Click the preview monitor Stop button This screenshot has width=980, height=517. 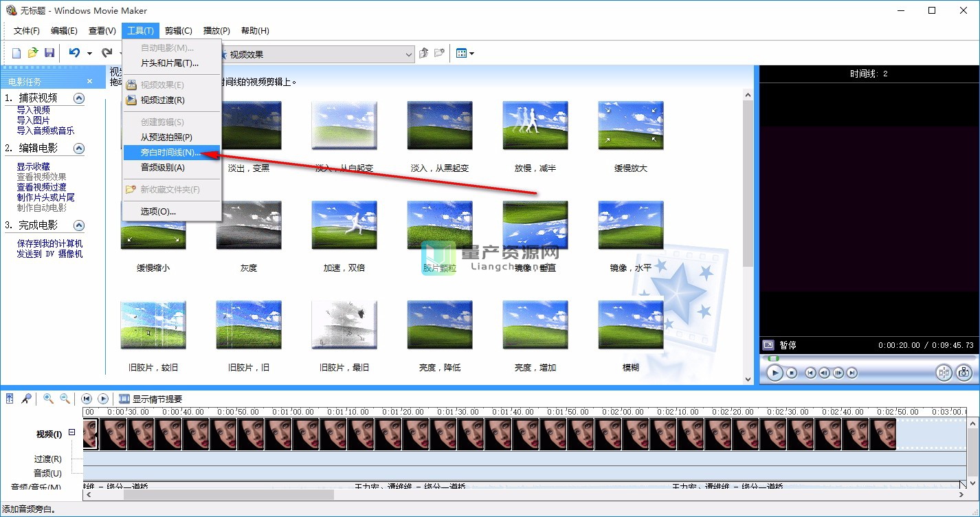[792, 373]
